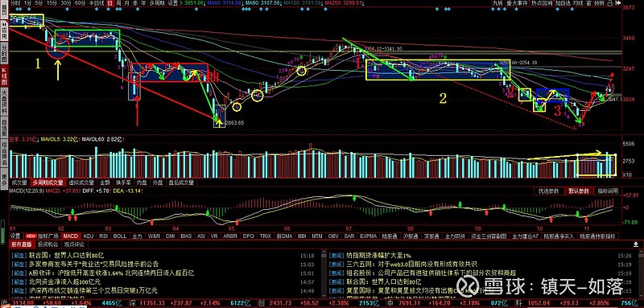Click the 加自选 add to watchlist button
This screenshot has width=644, height=308.
(563, 3)
